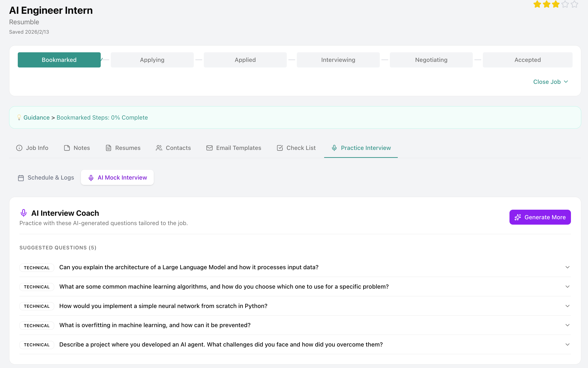Expand the overfitting in machine learning question
This screenshot has height=368, width=588.
[567, 325]
